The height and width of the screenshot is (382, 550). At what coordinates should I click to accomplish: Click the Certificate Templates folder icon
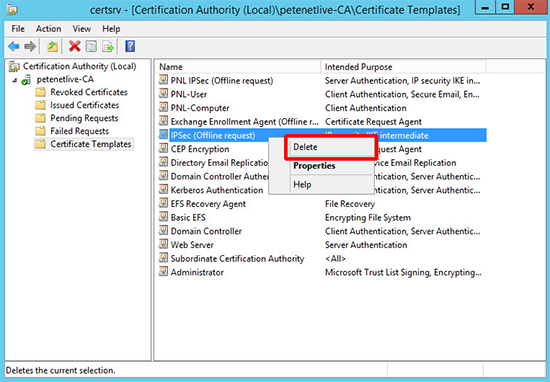click(x=40, y=144)
